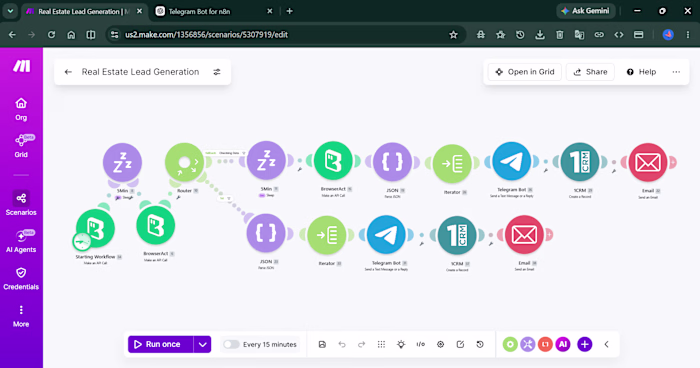Viewport: 700px width, 368px height.
Task: Toggle the Every 15 minutes scheduling switch
Action: point(231,344)
